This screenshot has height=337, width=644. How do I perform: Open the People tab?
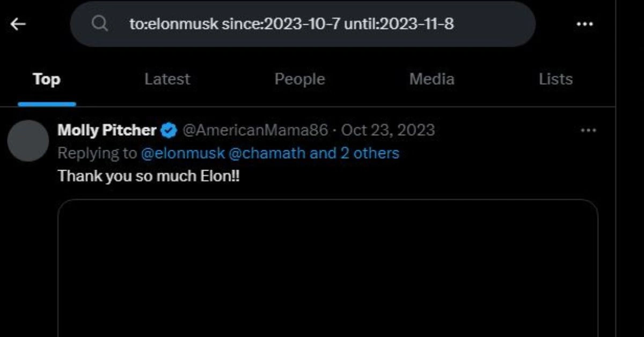299,79
